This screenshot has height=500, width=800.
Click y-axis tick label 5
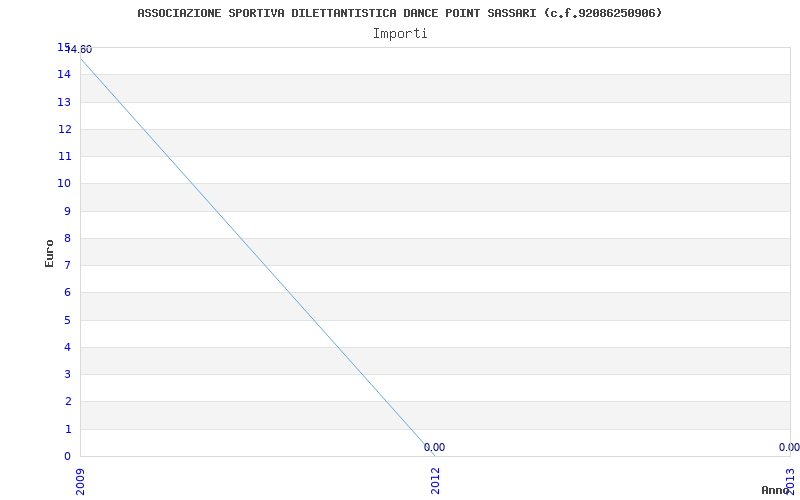coord(67,320)
